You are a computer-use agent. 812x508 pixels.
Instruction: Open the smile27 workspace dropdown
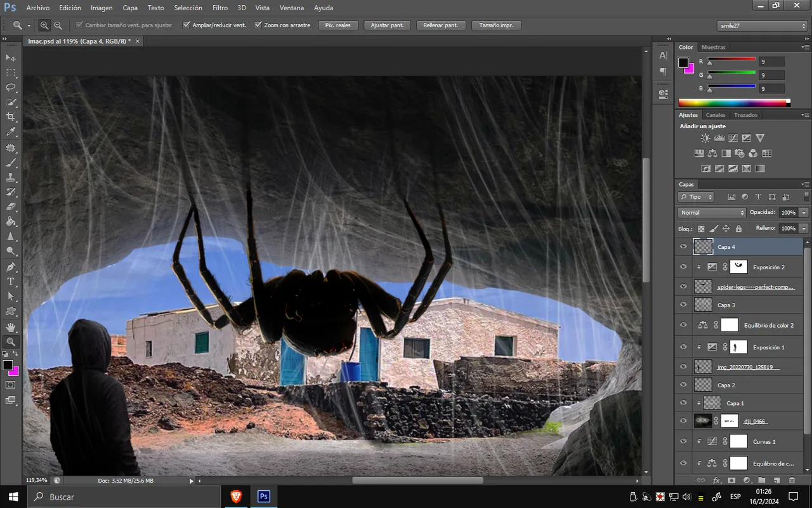[763, 25]
